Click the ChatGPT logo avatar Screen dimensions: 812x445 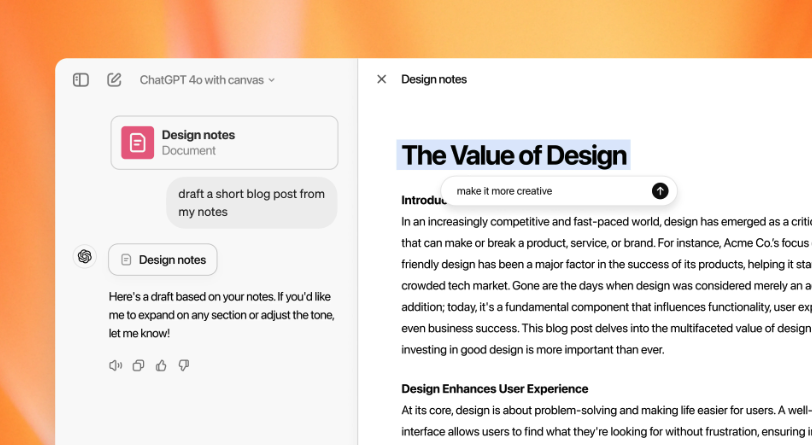[85, 256]
